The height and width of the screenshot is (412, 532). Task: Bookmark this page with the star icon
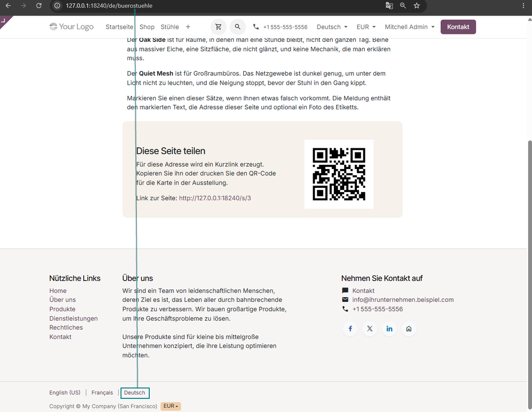click(x=417, y=6)
